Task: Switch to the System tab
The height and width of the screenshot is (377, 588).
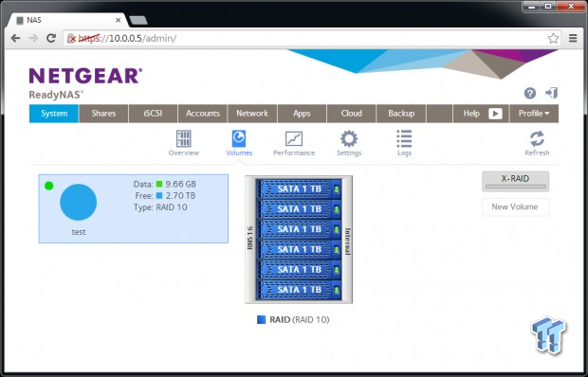Action: [54, 114]
